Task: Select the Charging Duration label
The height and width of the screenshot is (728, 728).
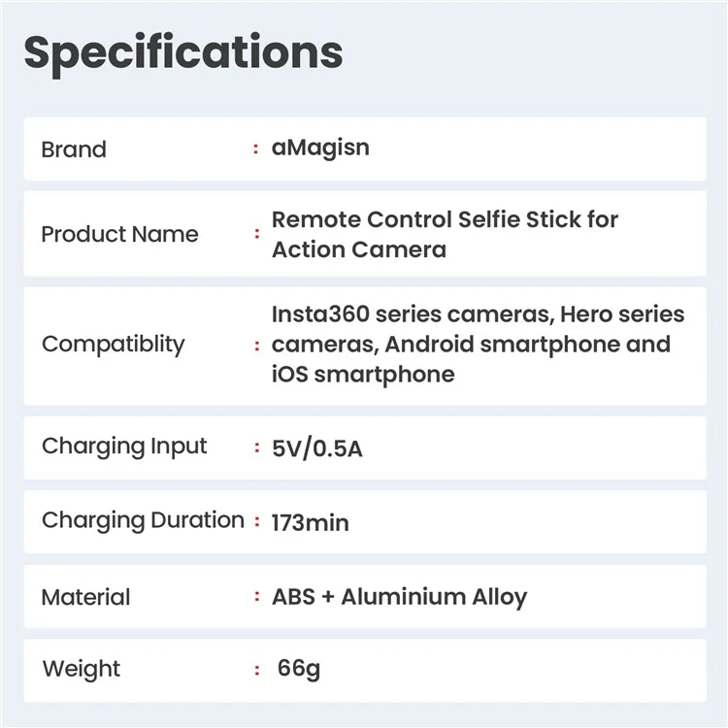Action: [143, 520]
